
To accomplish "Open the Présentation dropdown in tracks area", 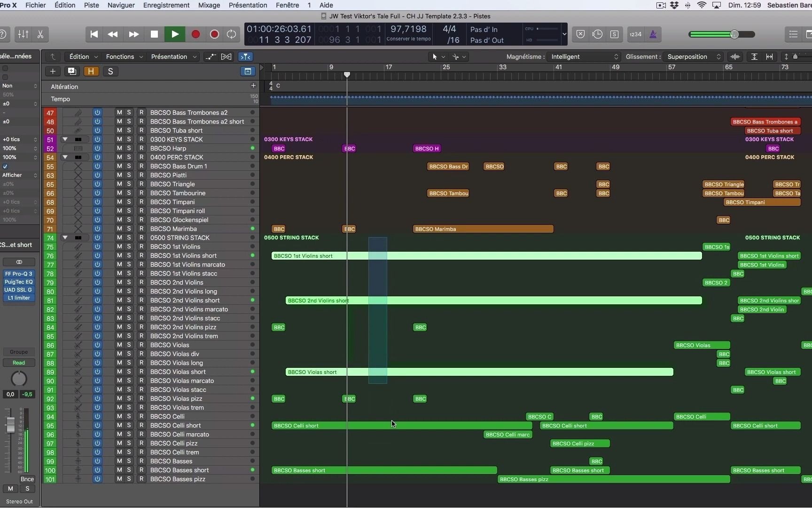I will click(173, 56).
